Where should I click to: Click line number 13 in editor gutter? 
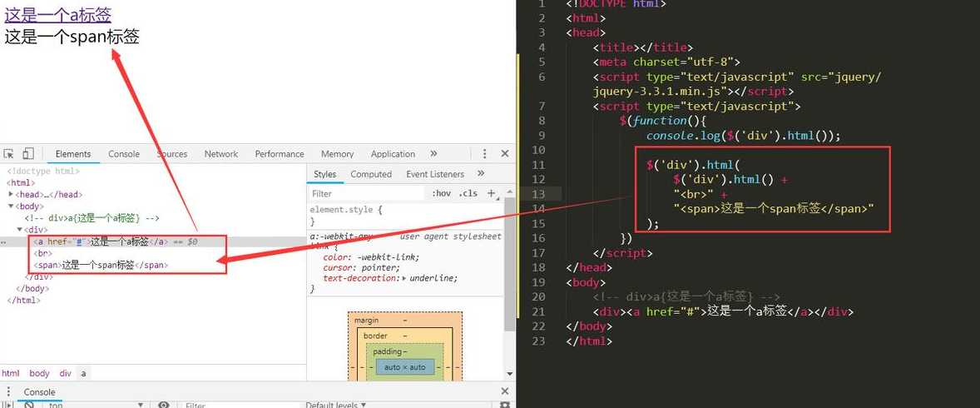[538, 194]
